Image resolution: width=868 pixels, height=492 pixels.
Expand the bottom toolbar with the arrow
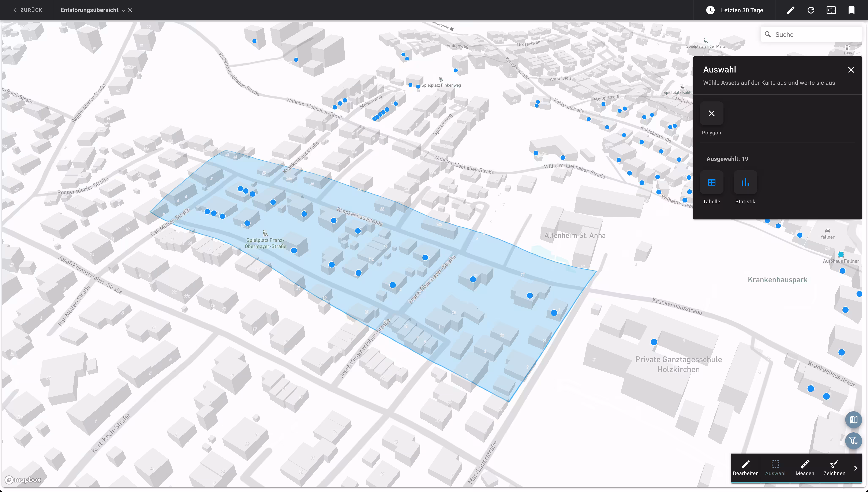pos(856,468)
